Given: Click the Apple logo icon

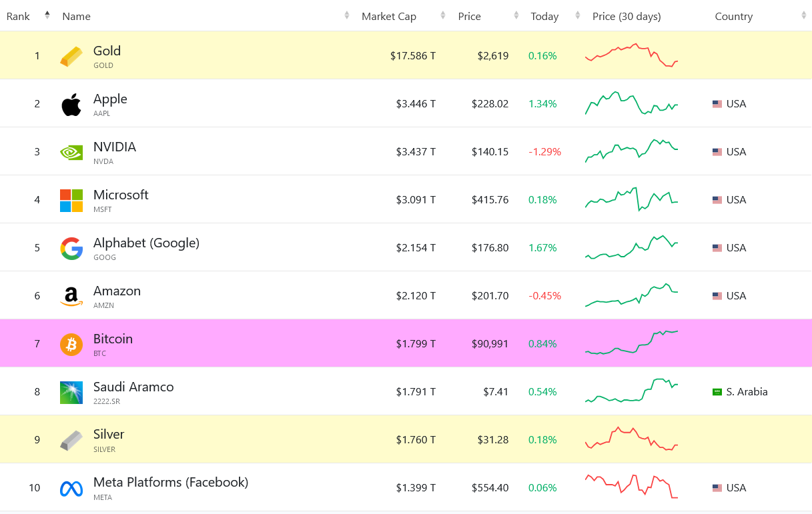Looking at the screenshot, I should [x=71, y=105].
